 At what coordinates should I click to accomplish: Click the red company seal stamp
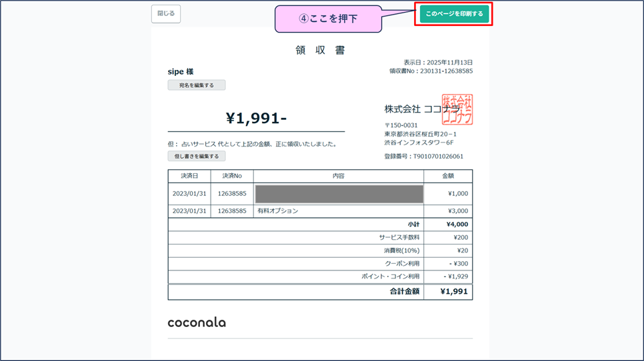(x=457, y=110)
